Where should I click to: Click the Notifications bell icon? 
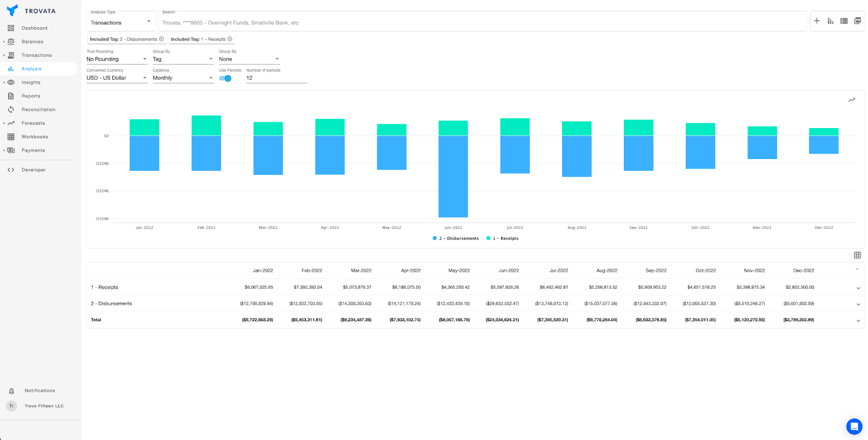pos(11,391)
